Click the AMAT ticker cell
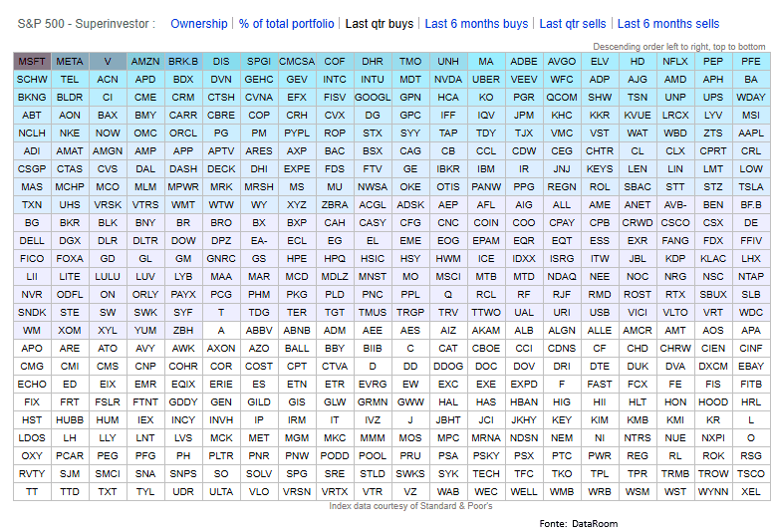 (x=70, y=150)
